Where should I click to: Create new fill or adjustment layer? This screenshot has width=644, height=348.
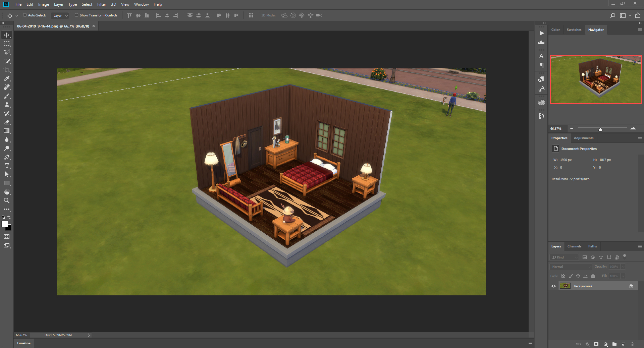pyautogui.click(x=605, y=344)
